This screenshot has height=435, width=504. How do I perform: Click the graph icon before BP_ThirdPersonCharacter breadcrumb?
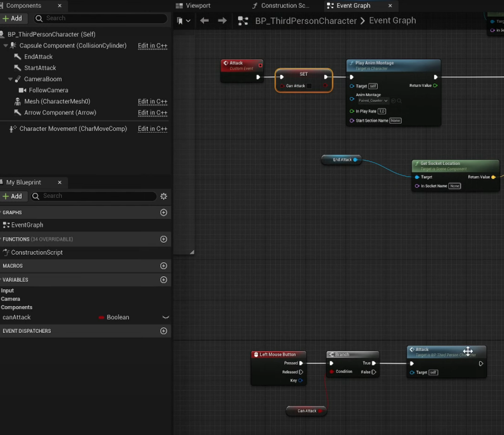pyautogui.click(x=244, y=20)
